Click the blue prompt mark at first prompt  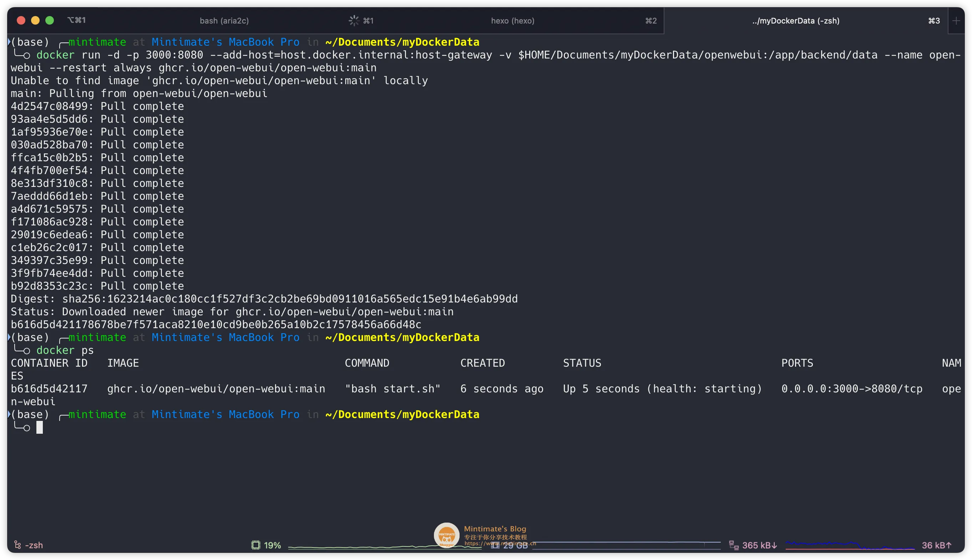[9, 41]
